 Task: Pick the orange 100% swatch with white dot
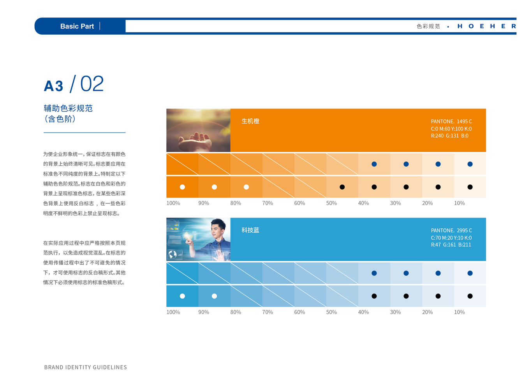pyautogui.click(x=182, y=187)
